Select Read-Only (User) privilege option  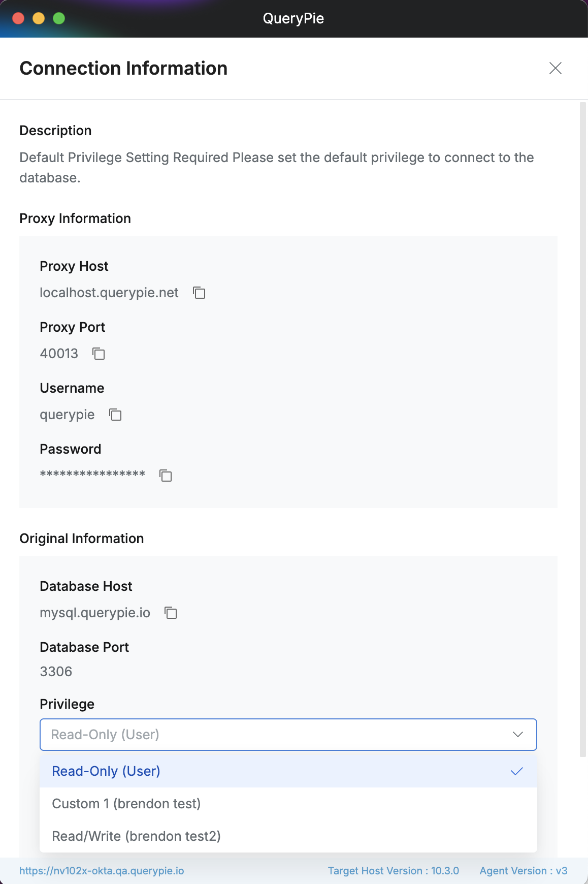pyautogui.click(x=107, y=771)
